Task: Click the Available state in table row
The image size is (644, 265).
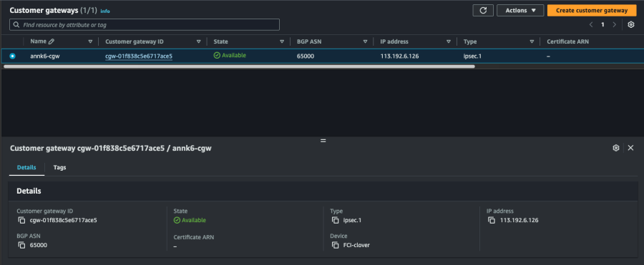Action: [230, 56]
